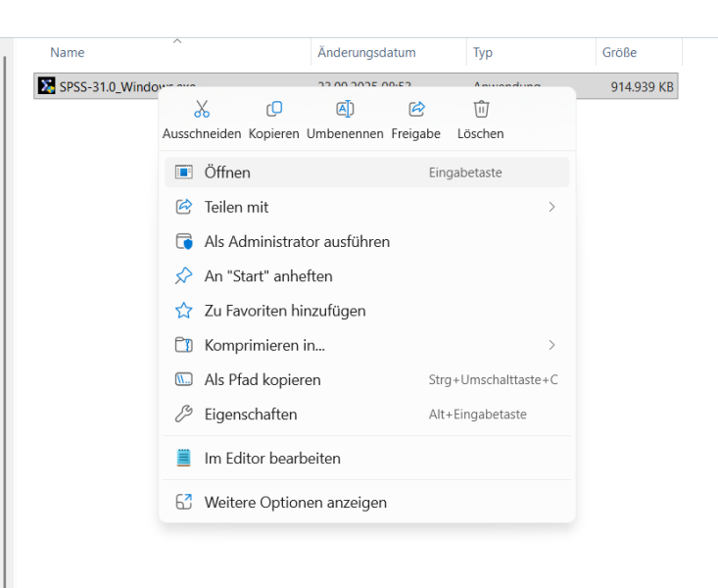The height and width of the screenshot is (588, 718).
Task: Choose Zu Favoriten hinzufügen
Action: 366,311
